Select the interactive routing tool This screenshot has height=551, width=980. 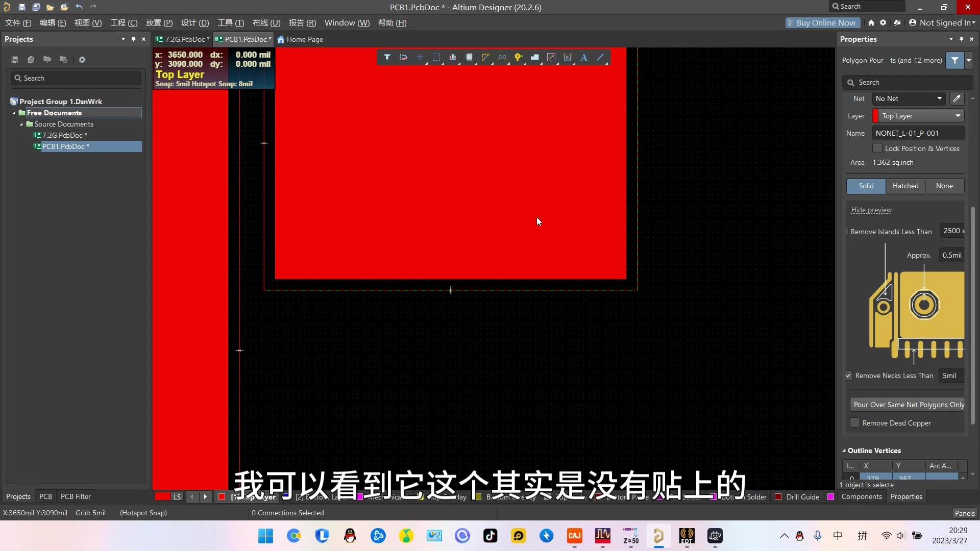(485, 57)
